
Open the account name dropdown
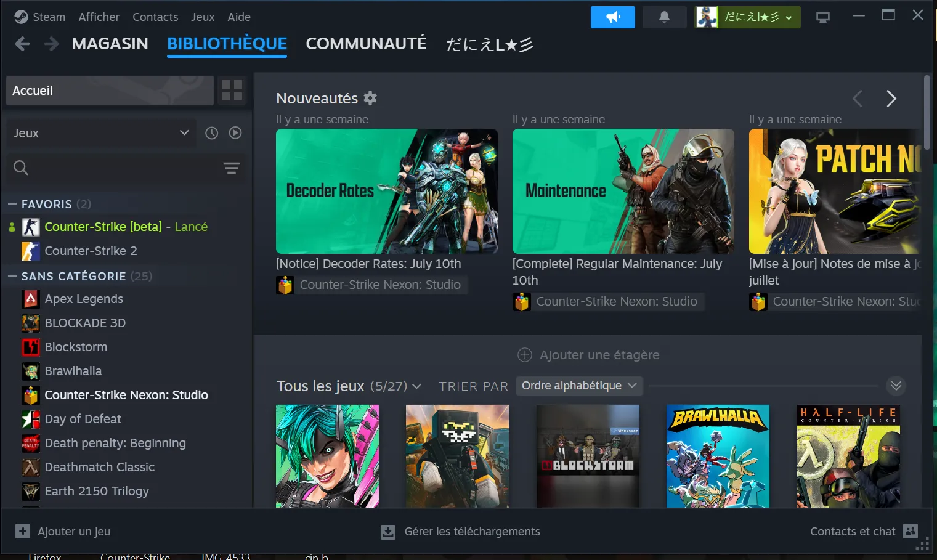point(759,17)
